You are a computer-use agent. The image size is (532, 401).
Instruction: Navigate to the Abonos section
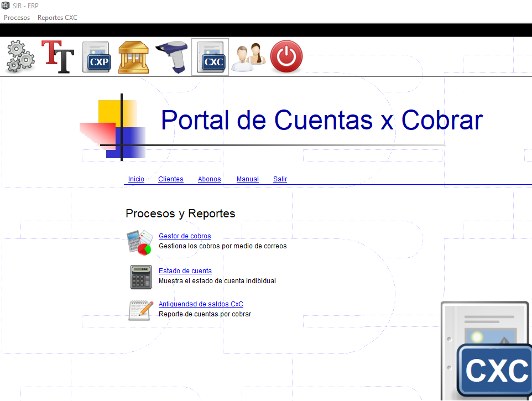point(209,179)
